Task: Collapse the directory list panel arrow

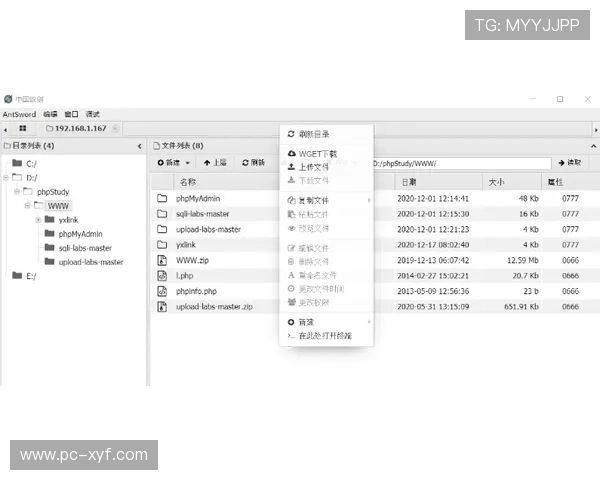Action: click(x=140, y=146)
